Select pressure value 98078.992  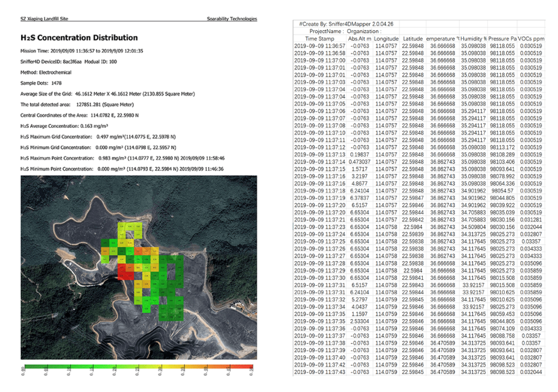point(502,176)
